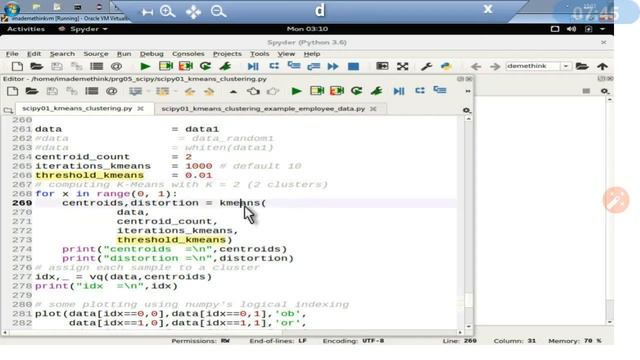
Task: Close the example_employee_data.py tab
Action: click(373, 109)
